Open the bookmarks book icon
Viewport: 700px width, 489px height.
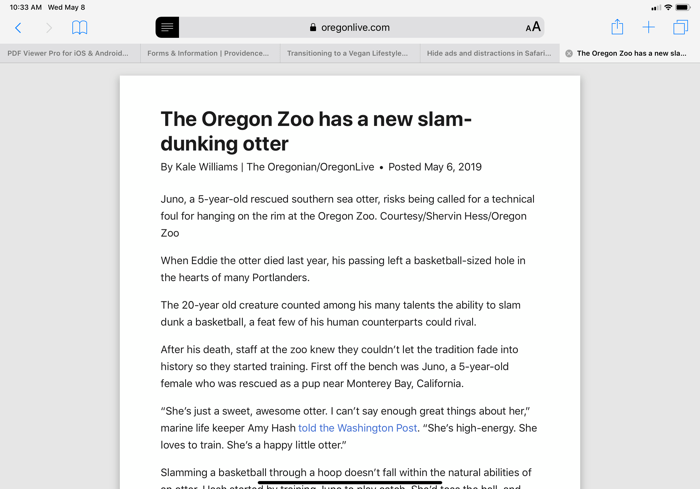click(79, 28)
